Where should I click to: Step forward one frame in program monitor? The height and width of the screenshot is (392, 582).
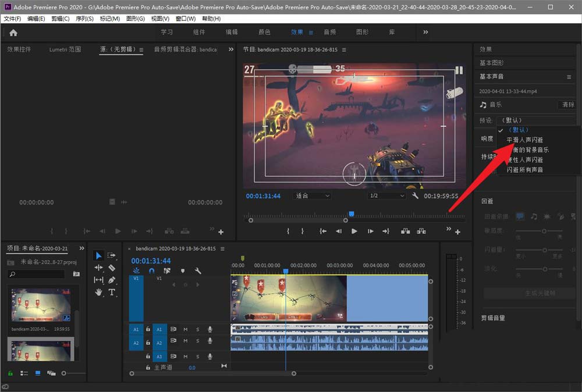tap(370, 231)
